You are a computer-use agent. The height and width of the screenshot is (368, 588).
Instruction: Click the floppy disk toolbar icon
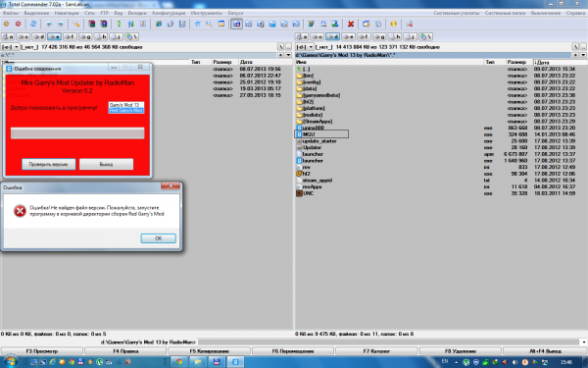point(182,24)
